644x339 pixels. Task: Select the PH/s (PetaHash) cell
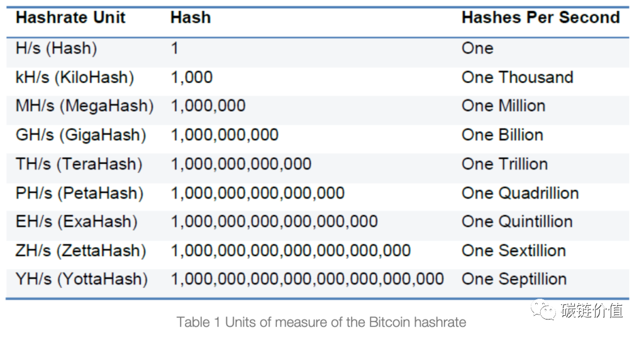pyautogui.click(x=79, y=192)
